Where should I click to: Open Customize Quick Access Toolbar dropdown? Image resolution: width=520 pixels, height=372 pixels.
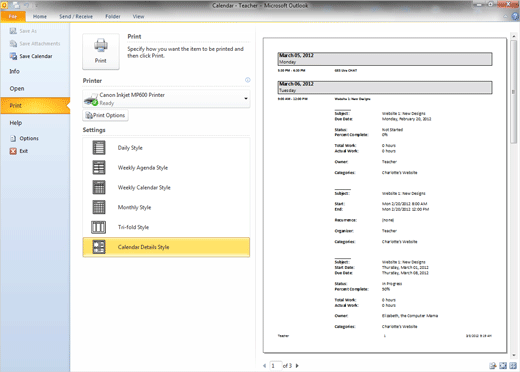pos(36,5)
